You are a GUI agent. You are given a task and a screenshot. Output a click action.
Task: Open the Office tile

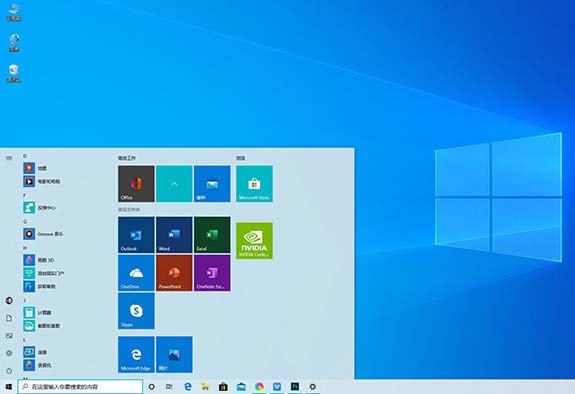tap(136, 184)
